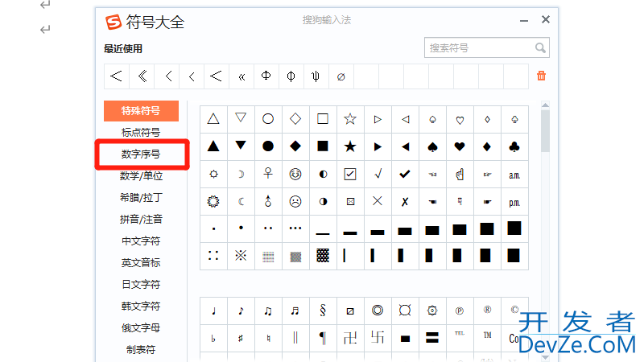
Task: Open the 特殊符号 category
Action: 141,111
